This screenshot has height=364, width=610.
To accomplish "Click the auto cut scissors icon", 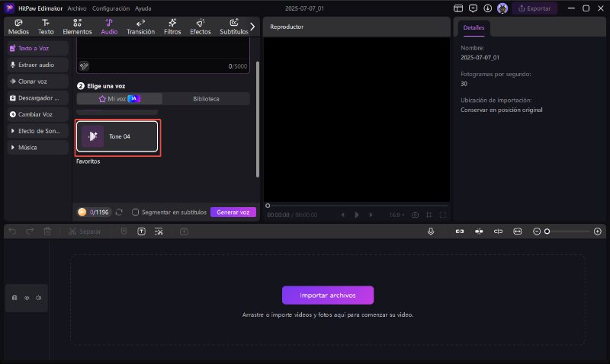I will pyautogui.click(x=159, y=231).
